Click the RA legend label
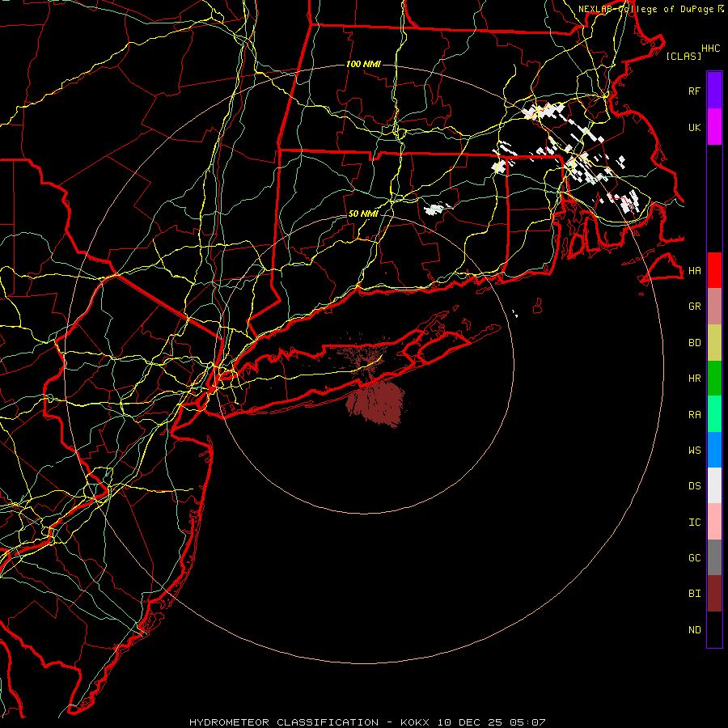The height and width of the screenshot is (728, 728). point(694,415)
